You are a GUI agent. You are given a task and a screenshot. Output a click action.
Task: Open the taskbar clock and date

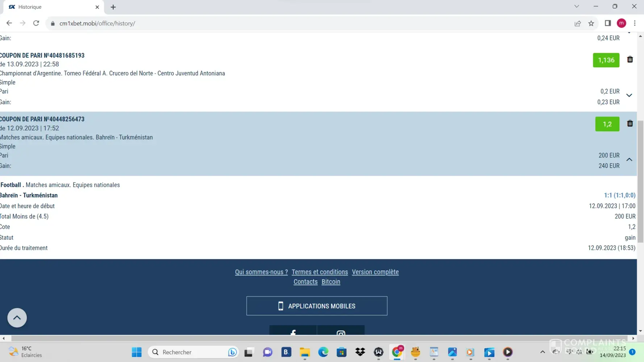pos(612,352)
